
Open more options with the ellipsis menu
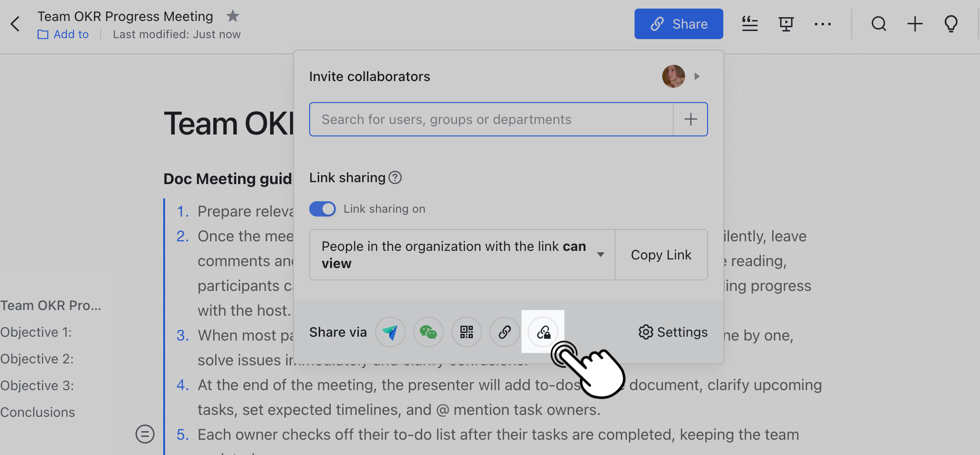pyautogui.click(x=823, y=24)
